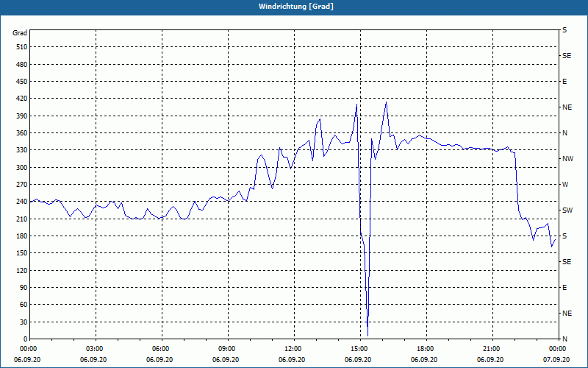Click the blue curve's lowest dip after 15:00
Screen dimensions: 588x368
(x=368, y=336)
